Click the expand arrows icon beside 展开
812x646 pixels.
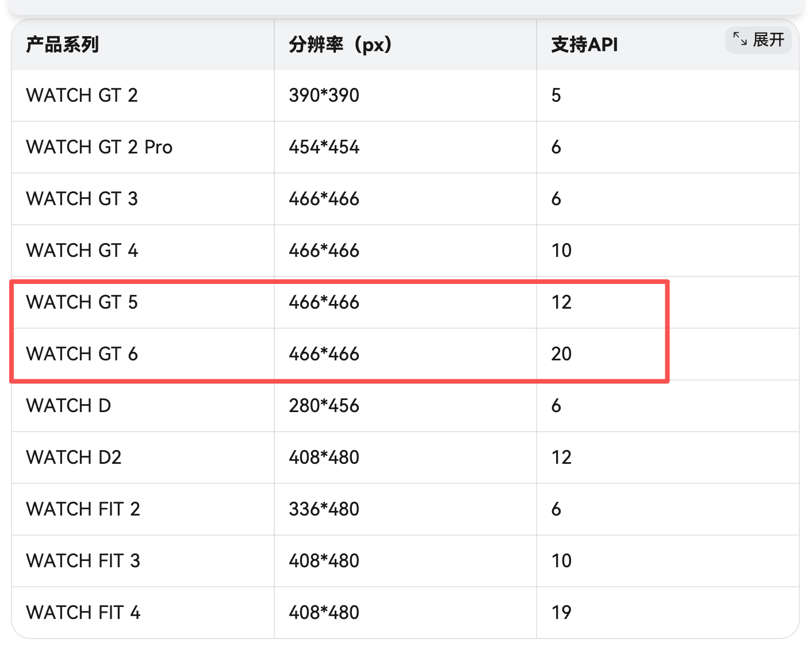(x=740, y=39)
